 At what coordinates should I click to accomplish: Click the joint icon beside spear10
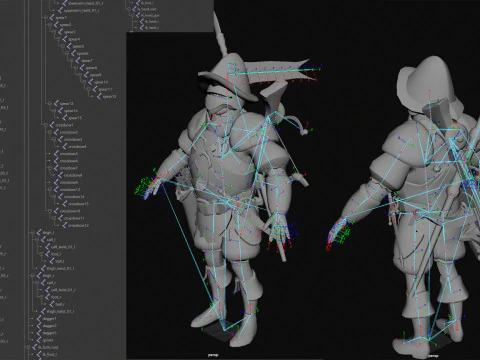click(90, 82)
